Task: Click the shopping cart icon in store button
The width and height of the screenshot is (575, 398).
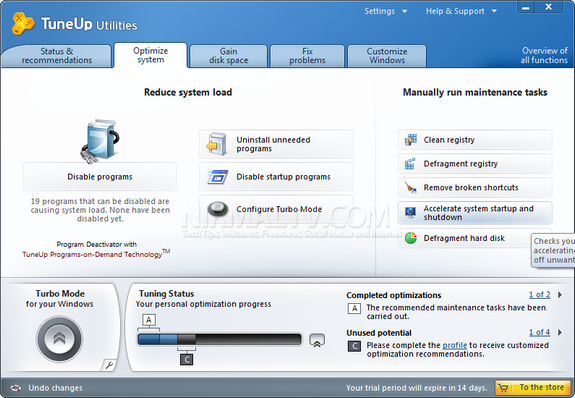Action: 504,388
